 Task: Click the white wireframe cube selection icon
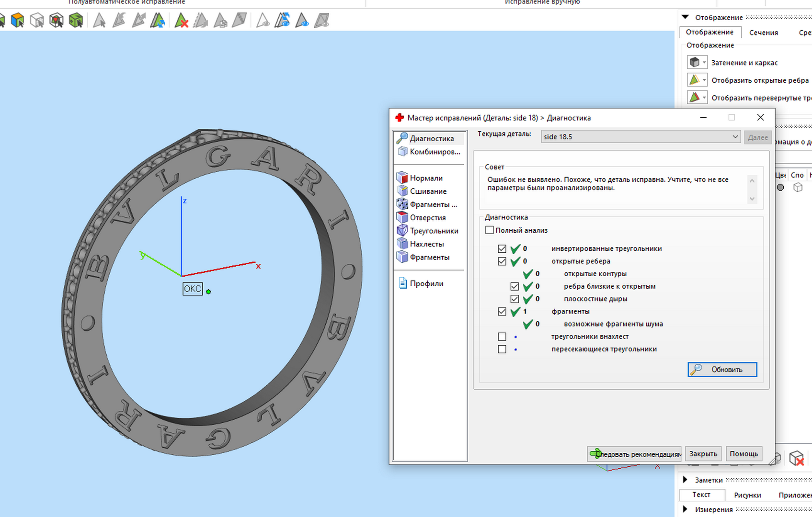37,20
